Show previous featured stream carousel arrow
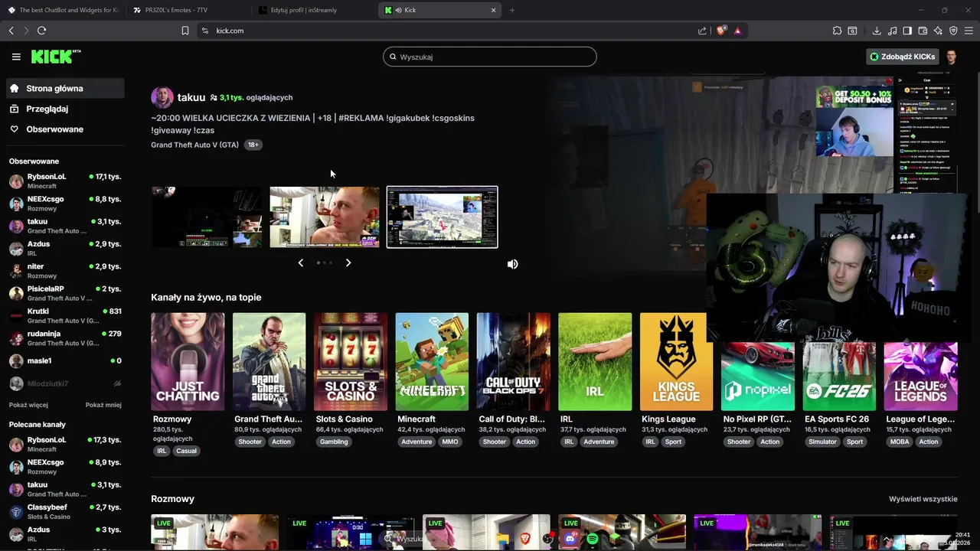Viewport: 980px width, 551px height. [x=300, y=262]
